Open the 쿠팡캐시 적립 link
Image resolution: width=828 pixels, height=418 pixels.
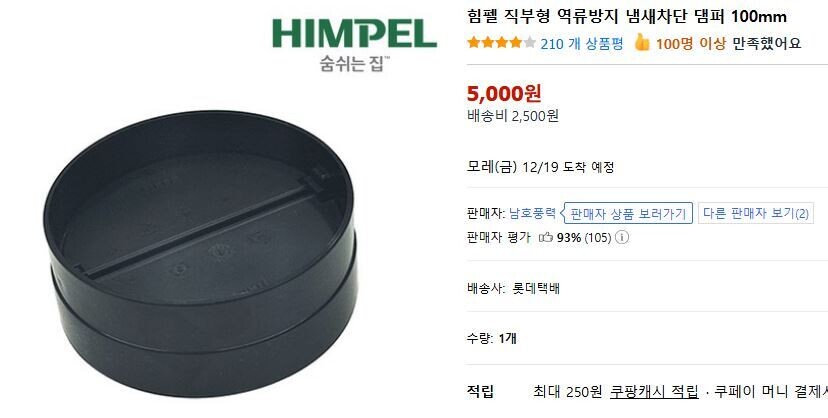654,392
